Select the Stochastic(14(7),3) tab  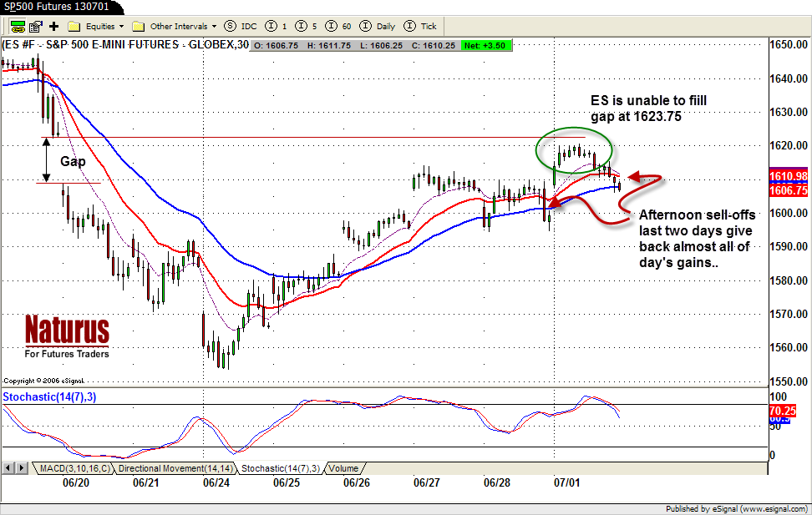281,469
